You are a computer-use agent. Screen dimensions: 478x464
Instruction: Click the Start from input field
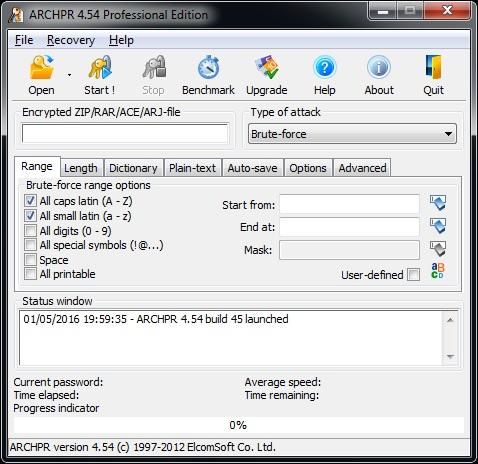[x=349, y=204]
